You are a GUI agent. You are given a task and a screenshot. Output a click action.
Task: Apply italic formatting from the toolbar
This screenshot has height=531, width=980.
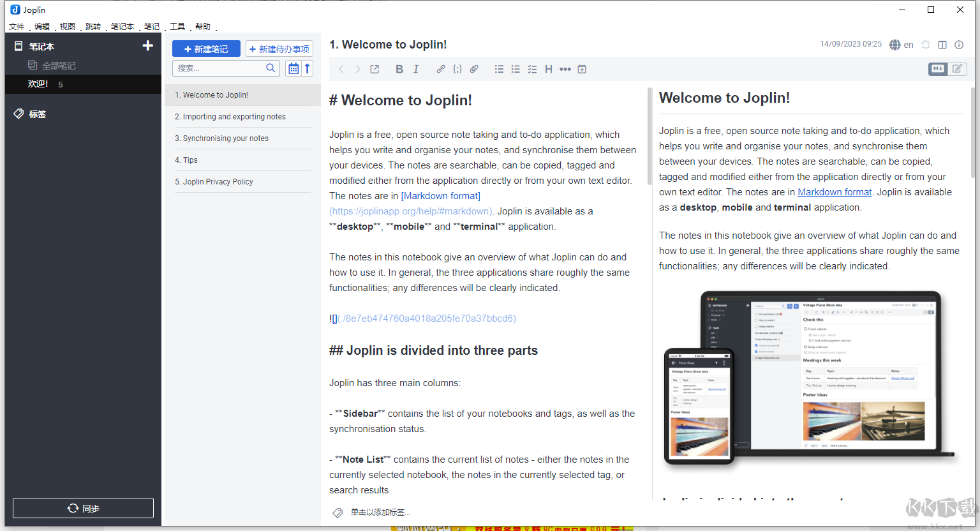pyautogui.click(x=416, y=69)
